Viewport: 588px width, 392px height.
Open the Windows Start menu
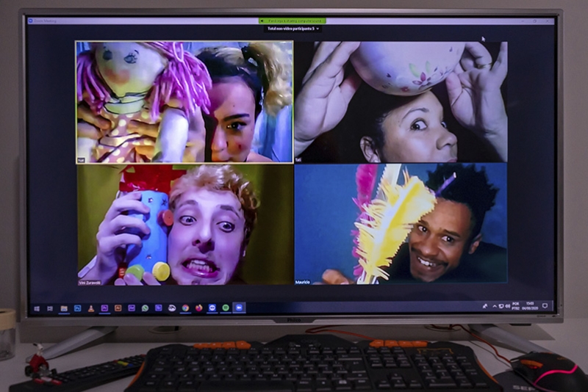pos(37,308)
